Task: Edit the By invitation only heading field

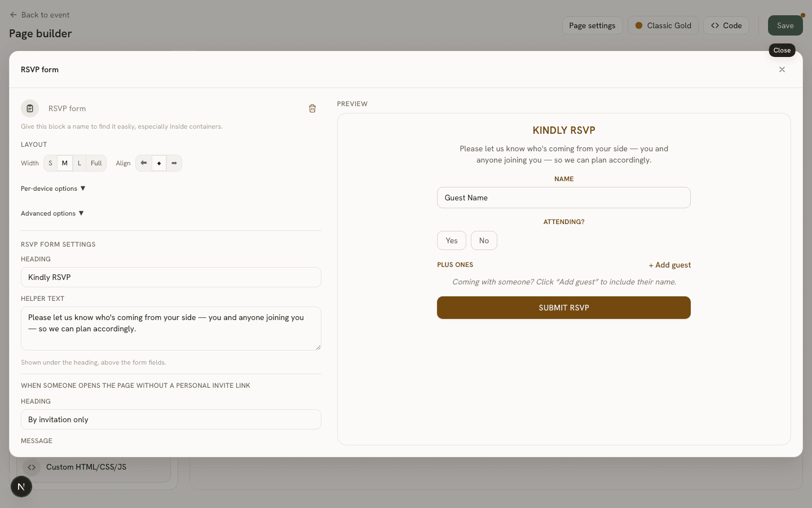Action: point(171,419)
